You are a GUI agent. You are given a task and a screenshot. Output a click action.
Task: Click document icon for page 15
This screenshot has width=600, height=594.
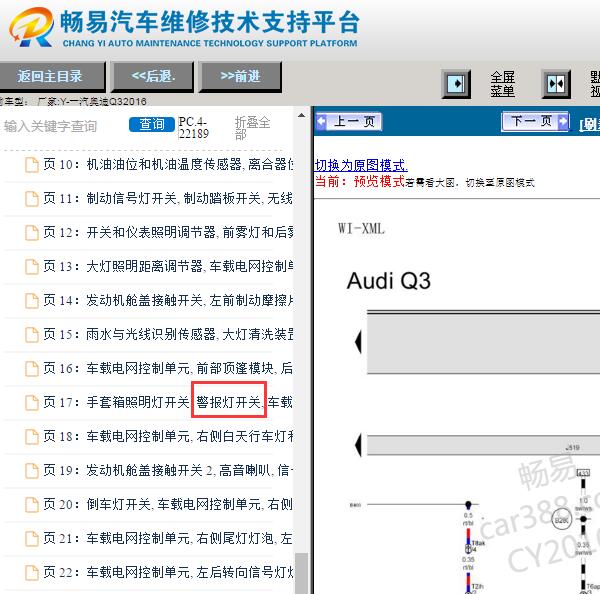pos(32,335)
